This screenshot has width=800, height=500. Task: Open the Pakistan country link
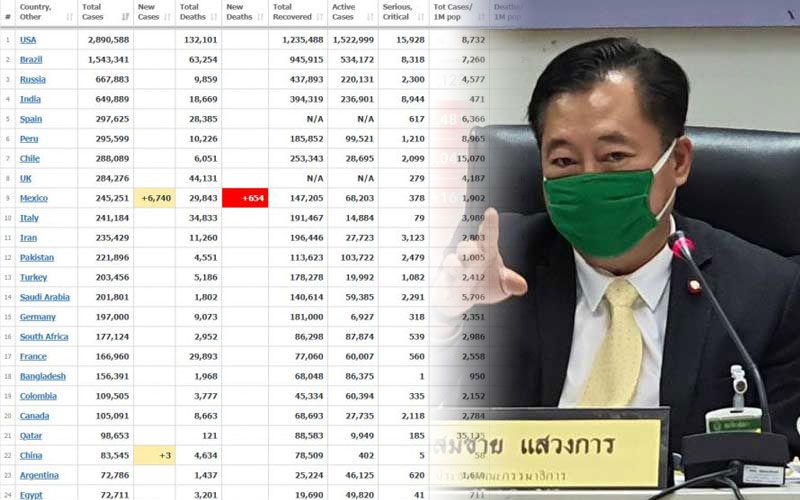tap(37, 258)
